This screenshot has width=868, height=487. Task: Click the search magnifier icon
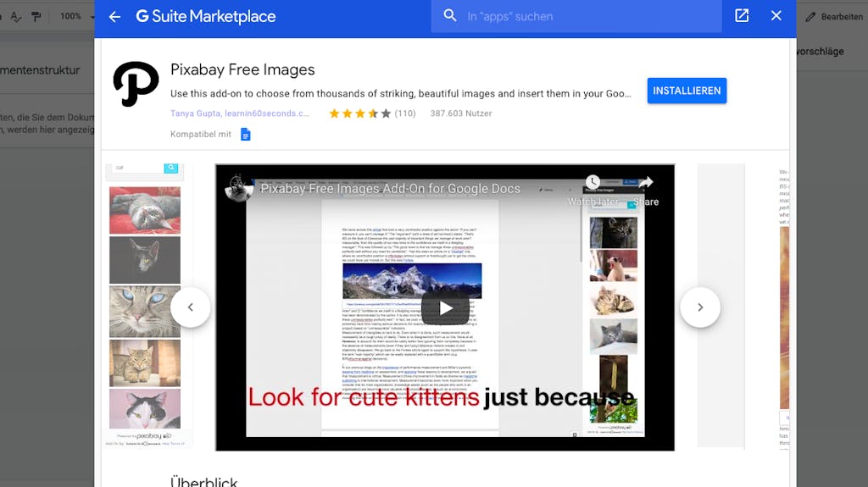450,16
